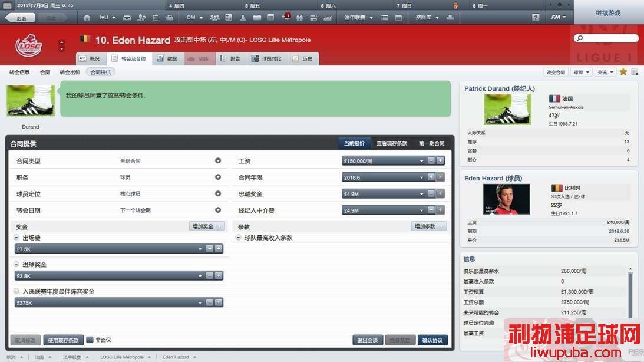This screenshot has width=644, height=362.
Task: Open the Ligue 1 league menu dropdown
Action: [x=359, y=18]
